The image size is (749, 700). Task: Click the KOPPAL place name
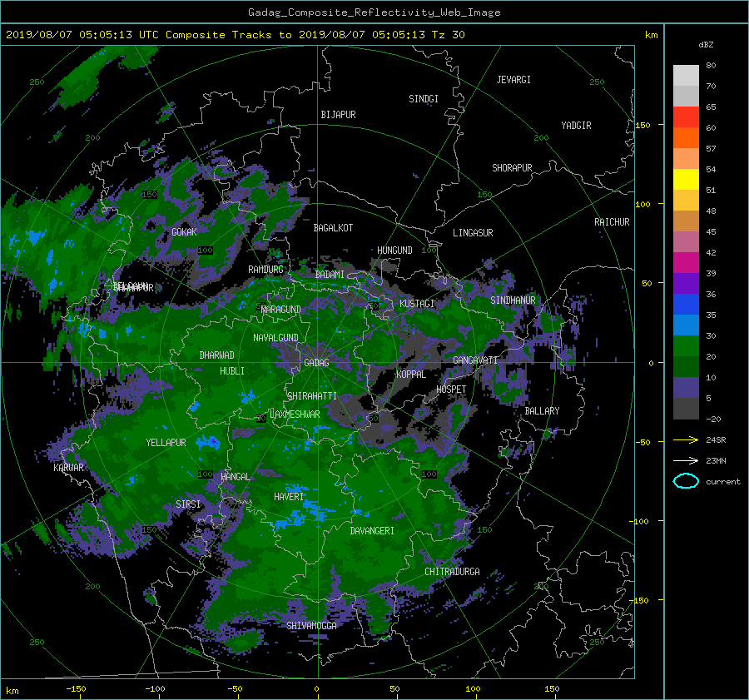pyautogui.click(x=411, y=375)
